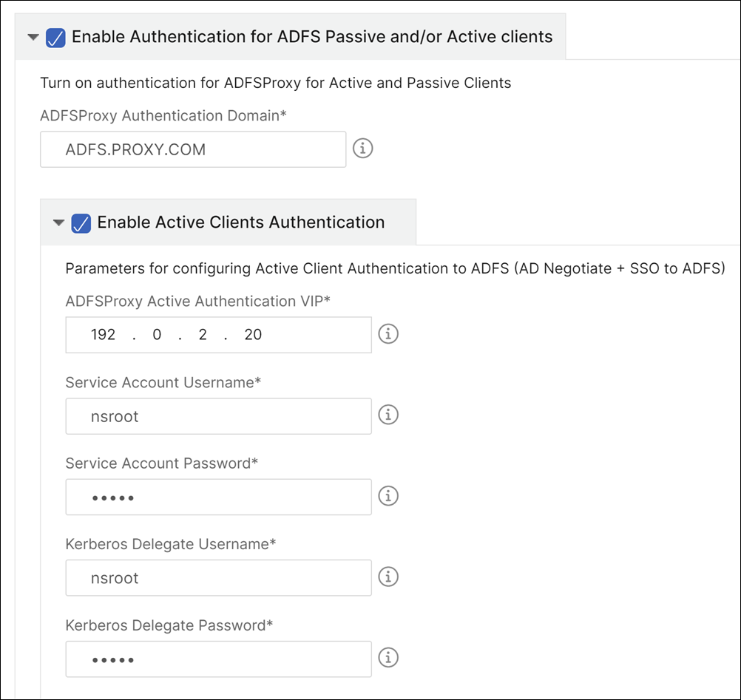Image resolution: width=741 pixels, height=700 pixels.
Task: Uncheck Enable Authentication for ADFS Passive and/or Active clients
Action: pyautogui.click(x=55, y=38)
